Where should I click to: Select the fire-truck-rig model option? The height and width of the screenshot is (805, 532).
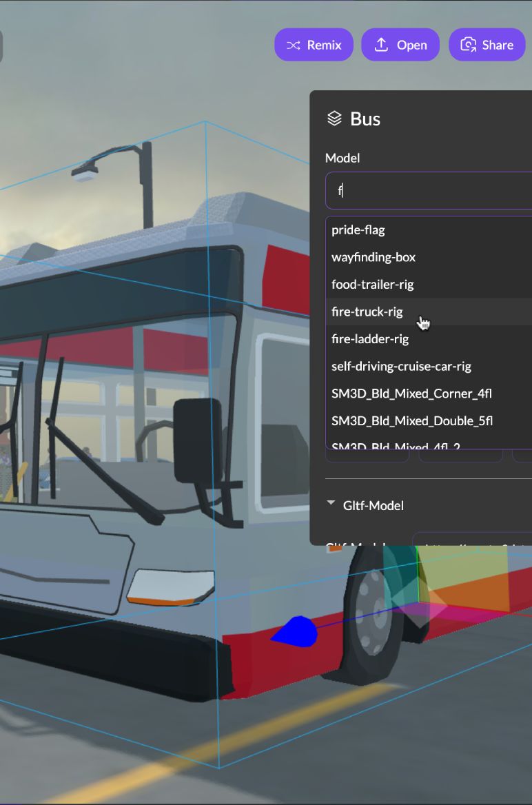coord(367,312)
